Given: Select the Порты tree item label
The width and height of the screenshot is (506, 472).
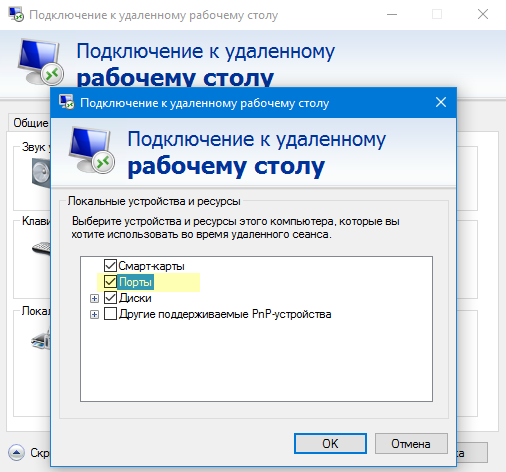Looking at the screenshot, I should (x=136, y=282).
